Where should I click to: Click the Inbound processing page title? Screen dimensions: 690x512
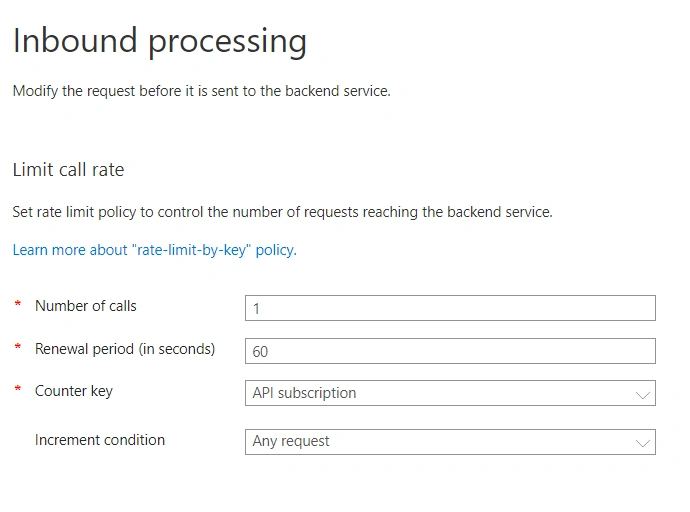(x=160, y=41)
